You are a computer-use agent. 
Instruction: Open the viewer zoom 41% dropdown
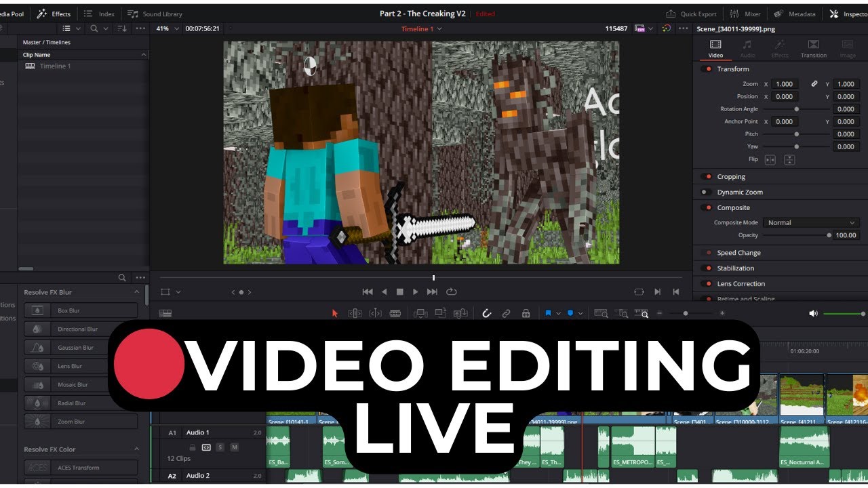tap(168, 28)
